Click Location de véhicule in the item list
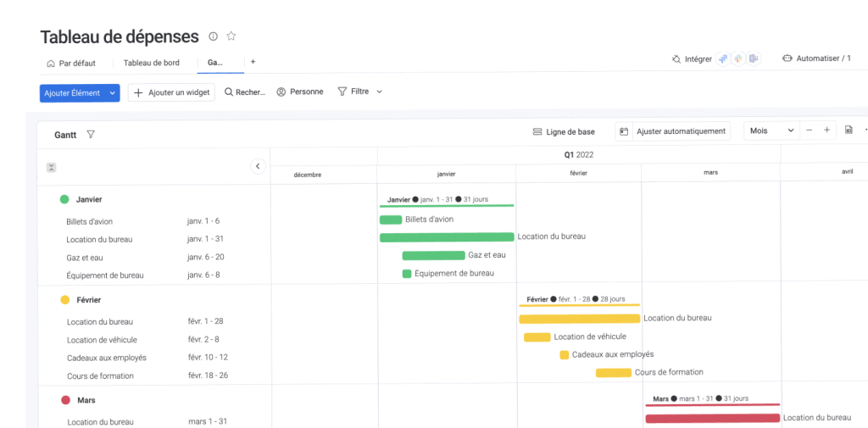Screen dimensions: 868x428 pyautogui.click(x=102, y=339)
